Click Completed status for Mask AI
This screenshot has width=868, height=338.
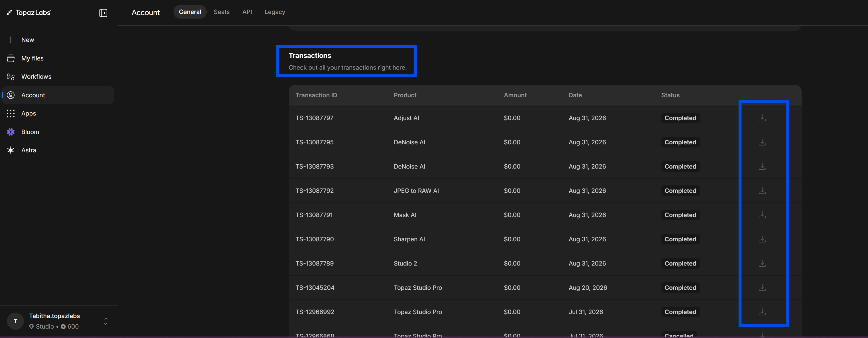coord(680,215)
